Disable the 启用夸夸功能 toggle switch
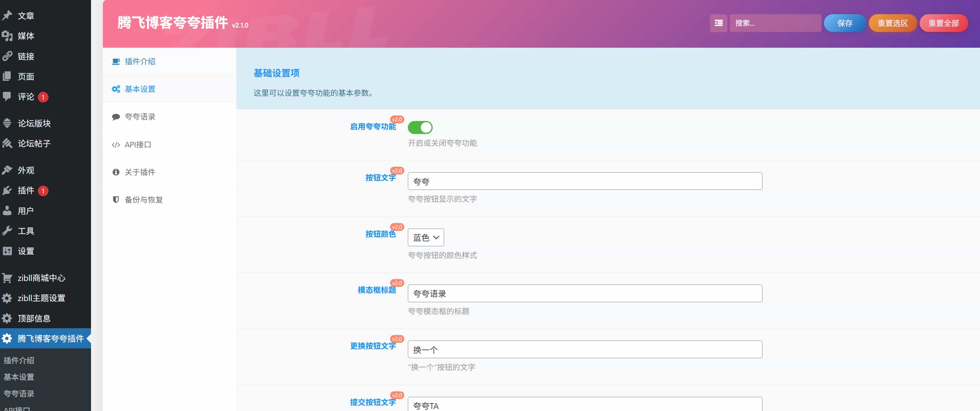Viewport: 980px width, 411px height. [420, 127]
